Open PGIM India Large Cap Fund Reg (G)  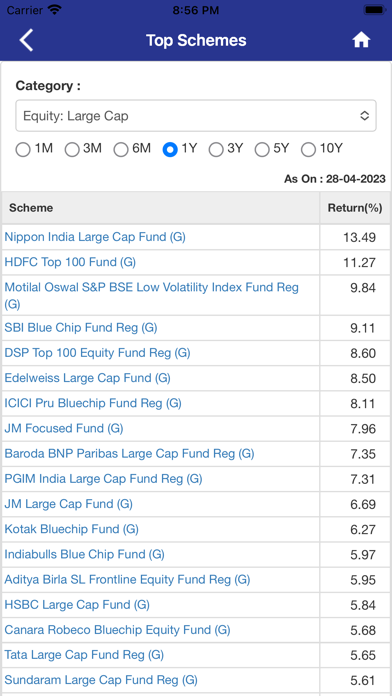coord(103,479)
